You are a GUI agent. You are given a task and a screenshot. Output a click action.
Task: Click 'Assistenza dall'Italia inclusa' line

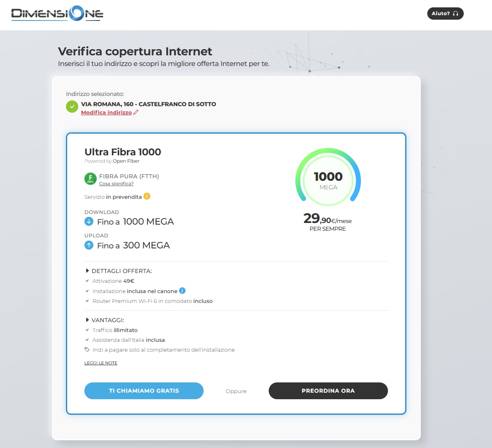click(x=129, y=340)
